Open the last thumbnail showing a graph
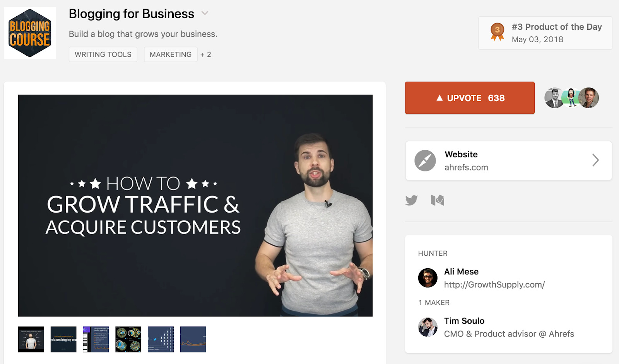This screenshot has width=619, height=364. pyautogui.click(x=193, y=339)
